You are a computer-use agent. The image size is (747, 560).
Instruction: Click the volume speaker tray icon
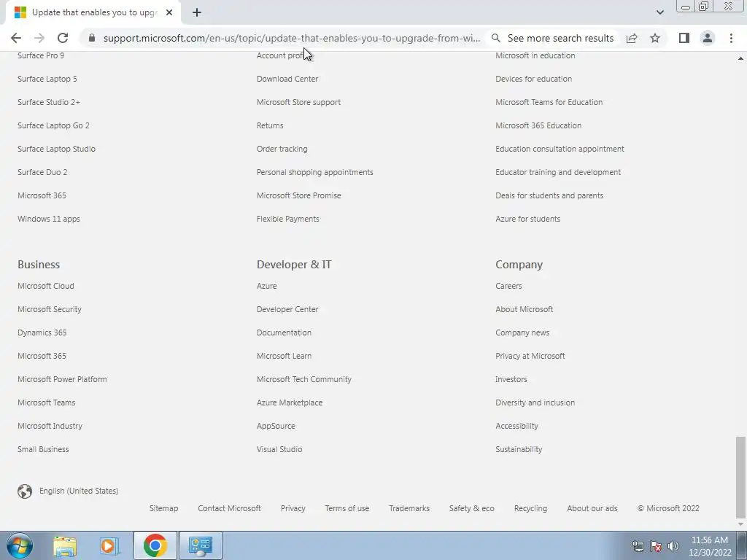click(x=673, y=546)
